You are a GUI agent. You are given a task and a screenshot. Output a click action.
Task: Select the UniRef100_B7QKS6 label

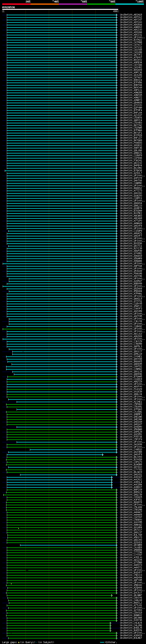point(131,171)
